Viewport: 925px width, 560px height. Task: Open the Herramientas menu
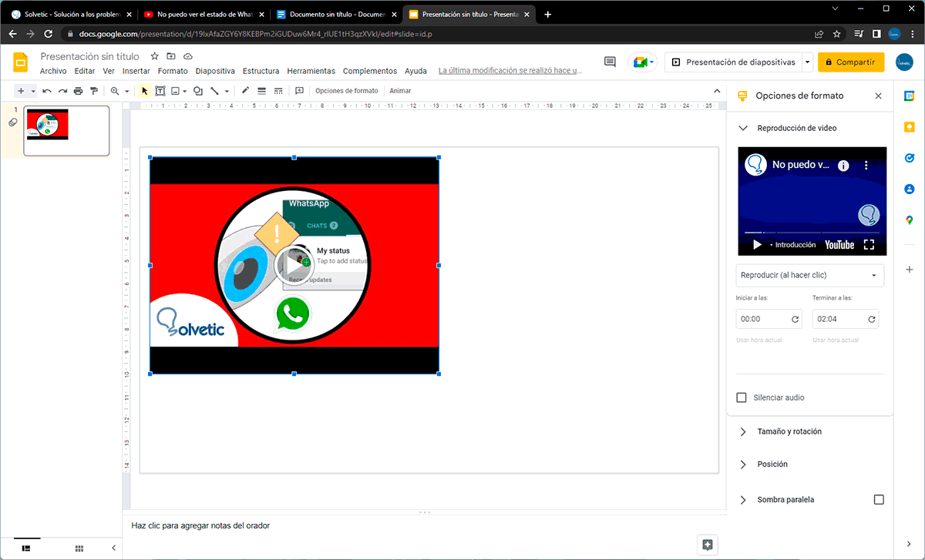coord(311,71)
